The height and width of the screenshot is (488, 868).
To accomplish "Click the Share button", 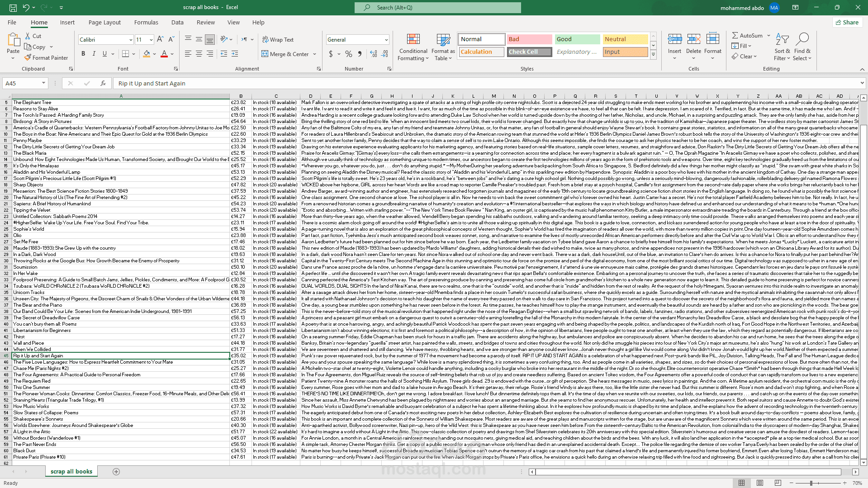I will pyautogui.click(x=847, y=22).
